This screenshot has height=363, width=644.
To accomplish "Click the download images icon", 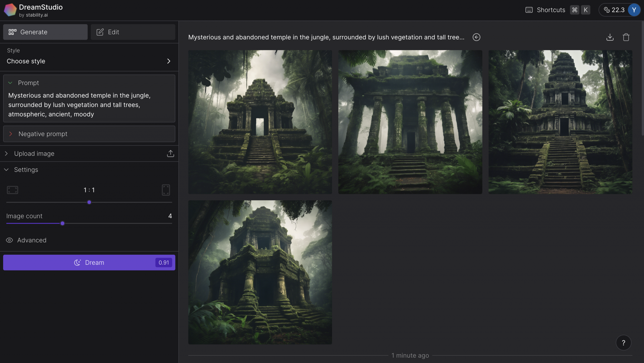I will 610,37.
